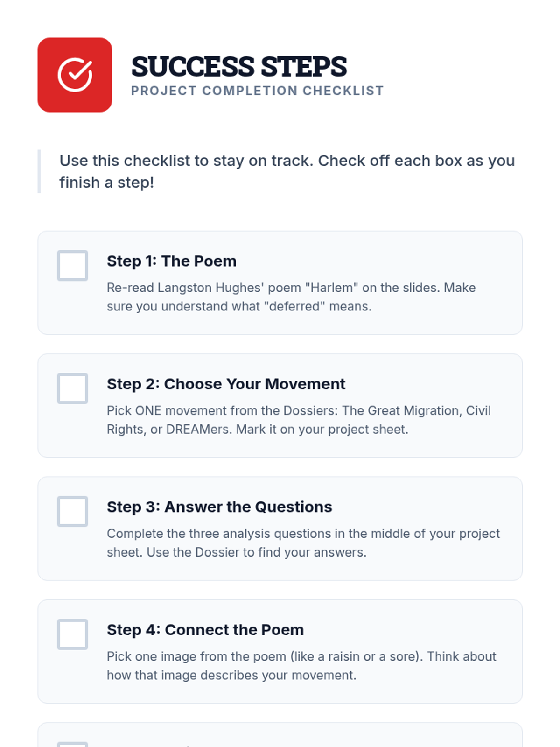
Task: Click the Project Completion Checklist subtitle
Action: click(257, 91)
